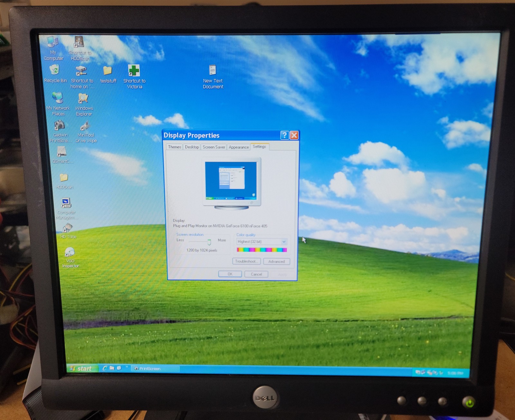Select the teststuff folder icon
The image size is (515, 420).
click(x=108, y=75)
